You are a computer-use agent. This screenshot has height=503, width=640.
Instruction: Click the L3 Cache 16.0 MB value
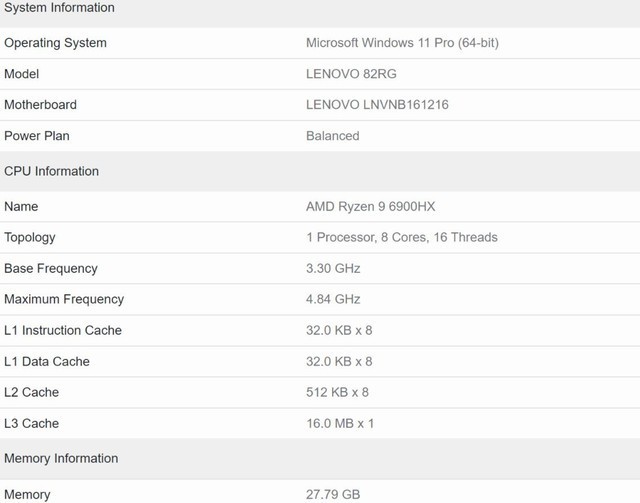click(x=340, y=424)
